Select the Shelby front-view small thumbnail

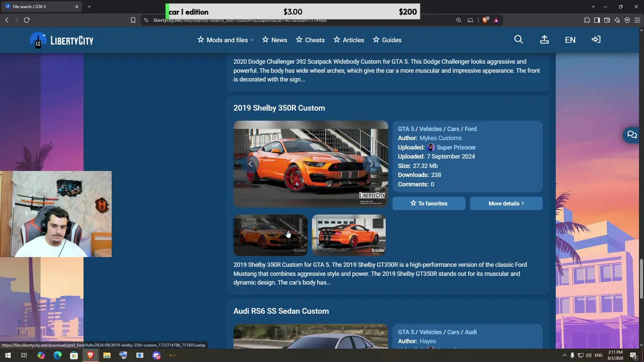(271, 235)
